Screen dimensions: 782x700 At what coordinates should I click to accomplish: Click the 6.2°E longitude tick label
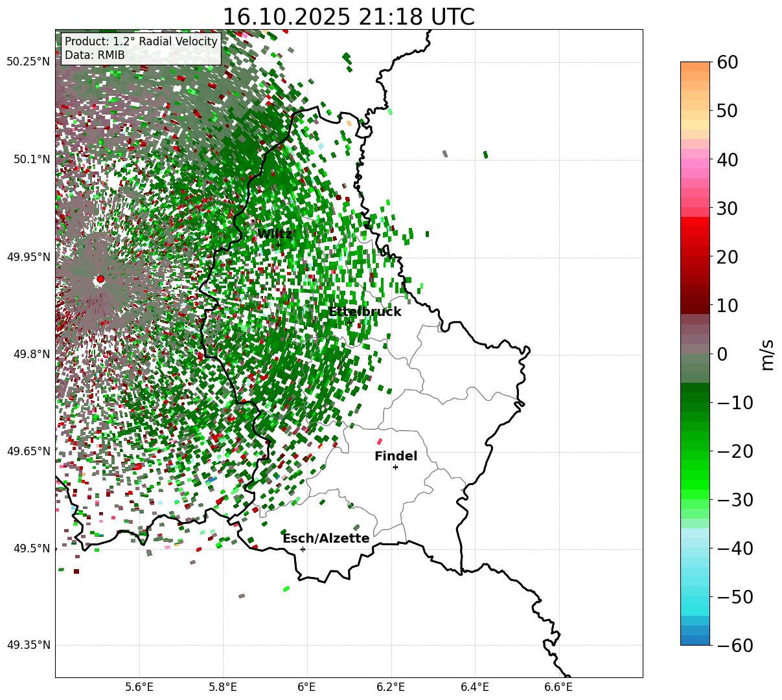391,687
